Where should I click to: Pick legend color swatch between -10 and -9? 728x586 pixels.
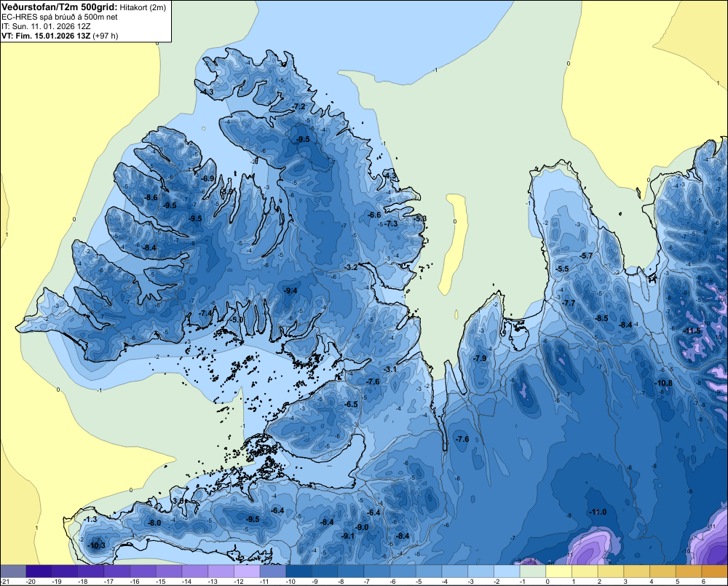pos(299,571)
